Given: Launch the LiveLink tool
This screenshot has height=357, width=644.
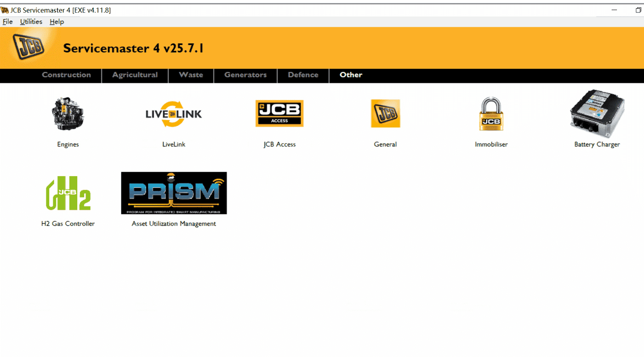Looking at the screenshot, I should point(174,114).
